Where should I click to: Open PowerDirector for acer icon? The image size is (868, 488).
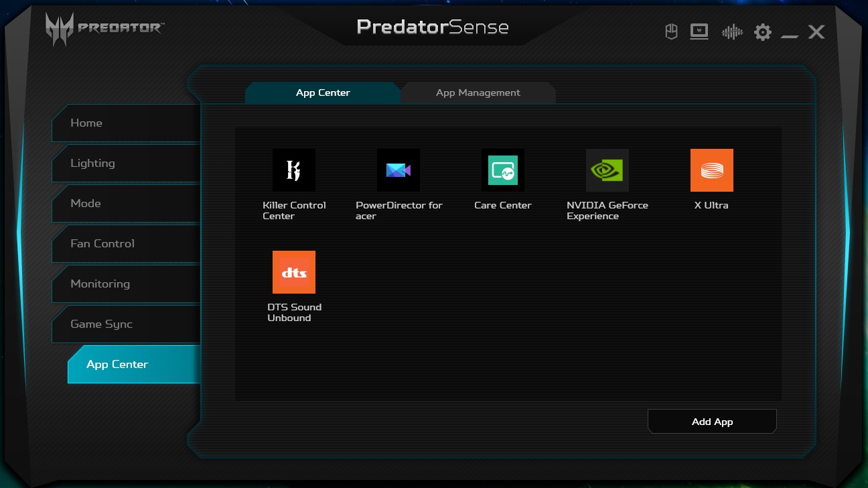point(398,170)
